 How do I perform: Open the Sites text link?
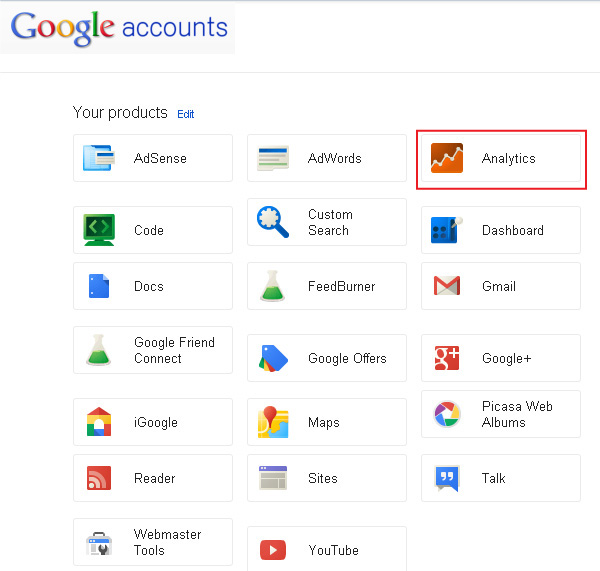coord(323,478)
